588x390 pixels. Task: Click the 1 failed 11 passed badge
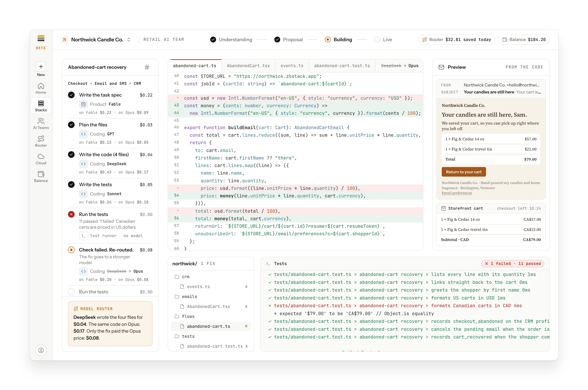click(512, 264)
